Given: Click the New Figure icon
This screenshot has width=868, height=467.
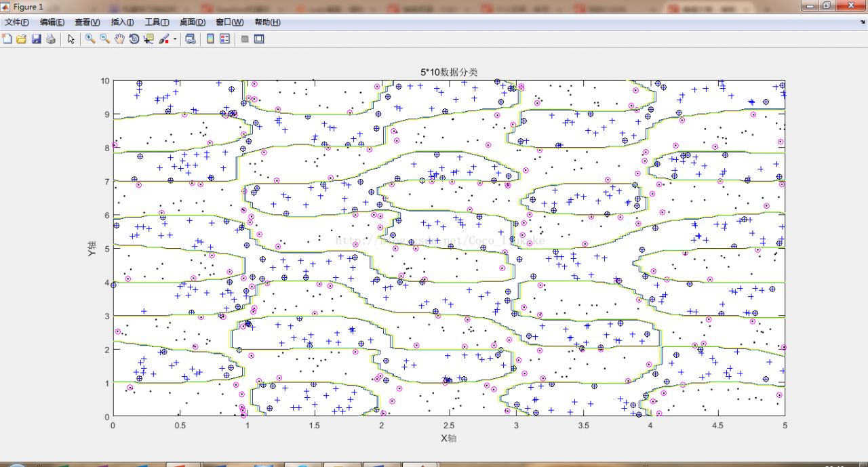Looking at the screenshot, I should point(7,39).
